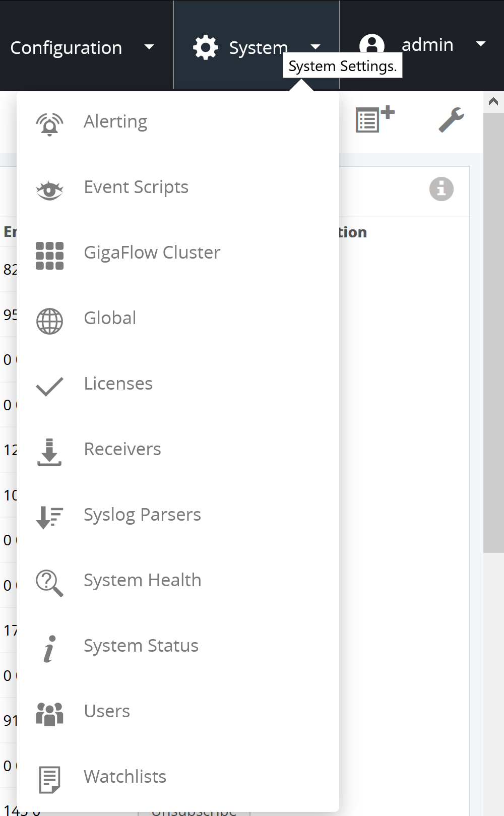Click the Configuration menu label
Image resolution: width=504 pixels, height=816 pixels.
click(66, 48)
